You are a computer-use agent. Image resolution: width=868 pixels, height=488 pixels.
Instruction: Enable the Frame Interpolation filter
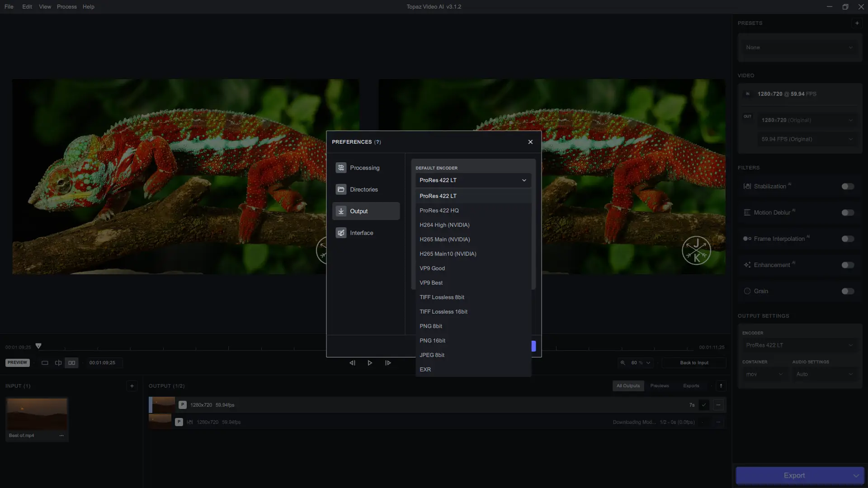(848, 239)
